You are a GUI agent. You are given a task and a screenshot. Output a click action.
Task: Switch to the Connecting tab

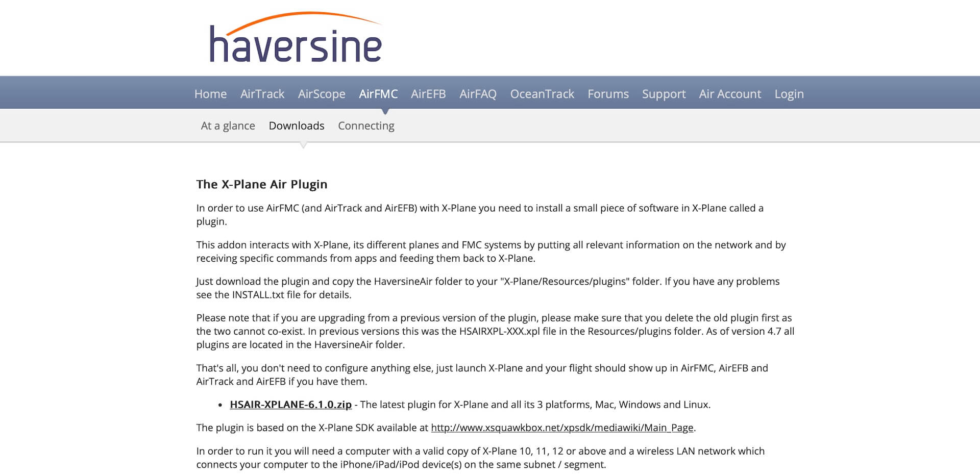coord(366,126)
